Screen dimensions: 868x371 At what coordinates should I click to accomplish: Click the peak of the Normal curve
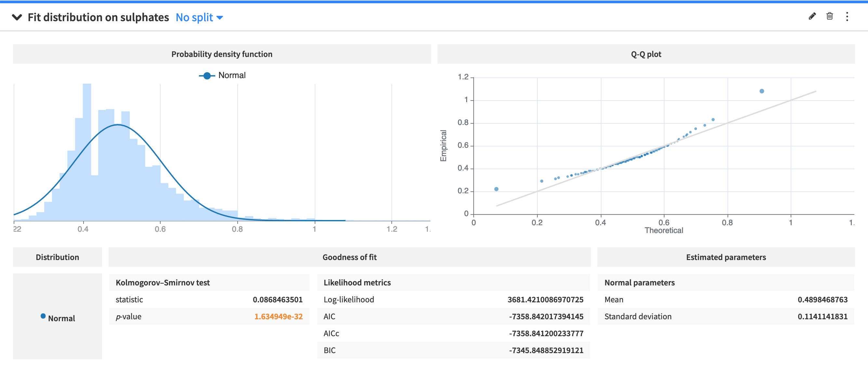[x=118, y=125]
